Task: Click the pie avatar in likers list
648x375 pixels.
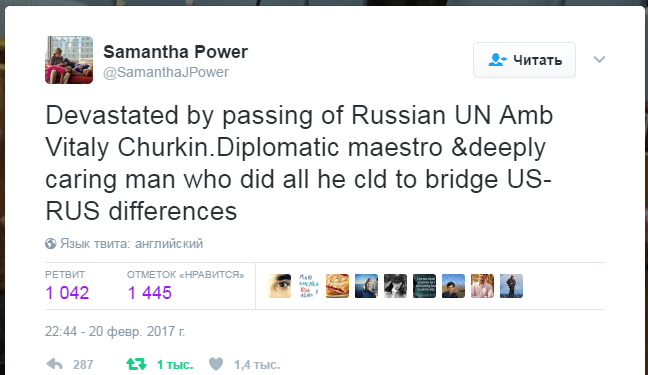Action: click(337, 286)
